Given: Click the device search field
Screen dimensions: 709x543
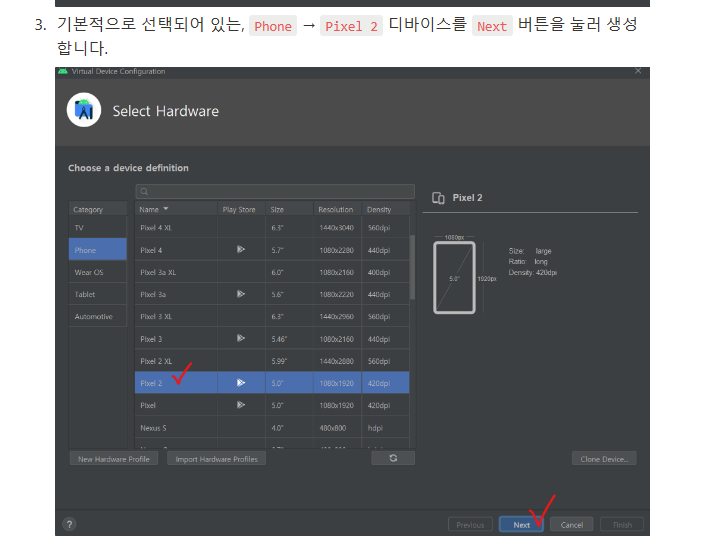Looking at the screenshot, I should pyautogui.click(x=275, y=191).
